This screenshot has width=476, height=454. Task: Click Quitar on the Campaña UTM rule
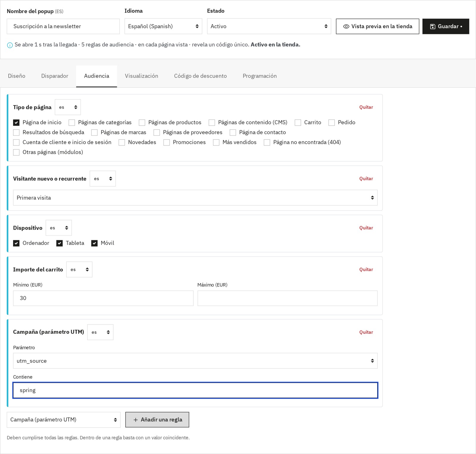tap(366, 332)
